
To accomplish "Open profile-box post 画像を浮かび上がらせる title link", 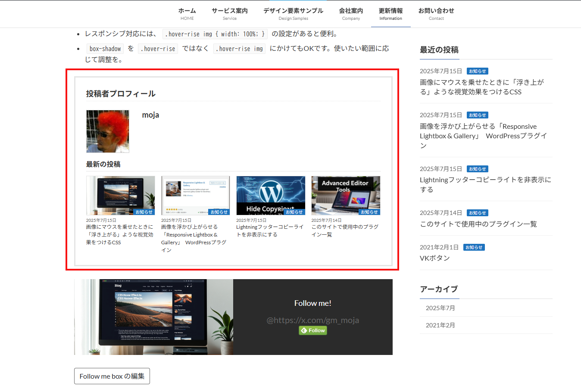I will pyautogui.click(x=194, y=239).
